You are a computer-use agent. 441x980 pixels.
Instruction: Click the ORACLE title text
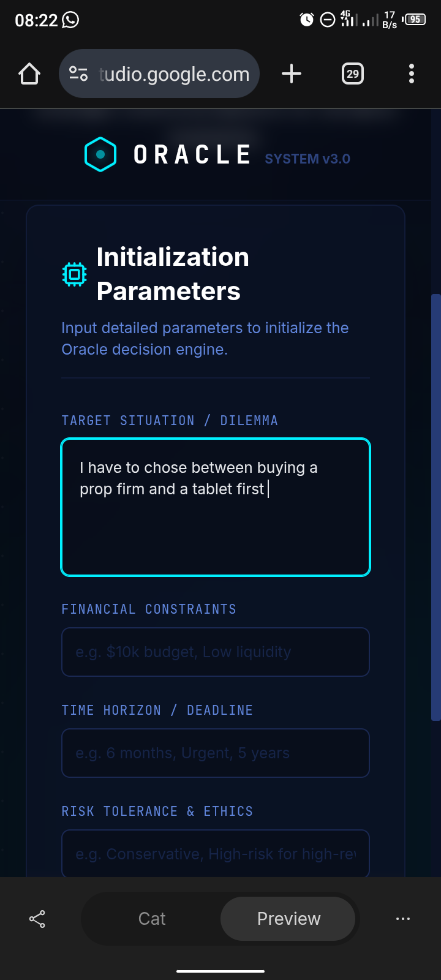point(192,155)
